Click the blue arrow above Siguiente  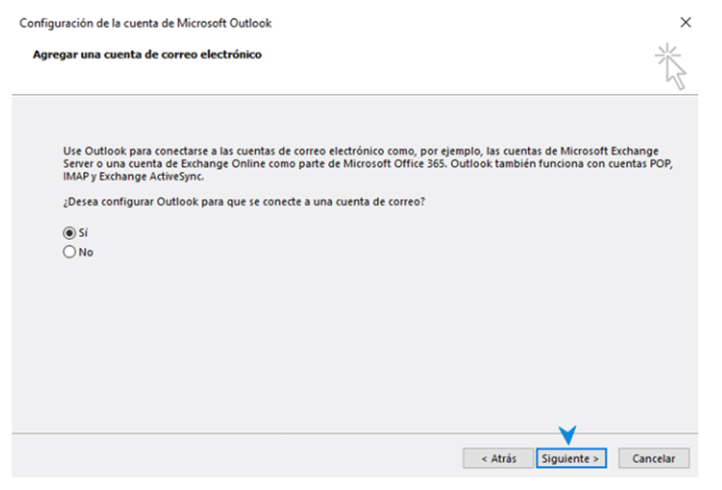[x=567, y=435]
